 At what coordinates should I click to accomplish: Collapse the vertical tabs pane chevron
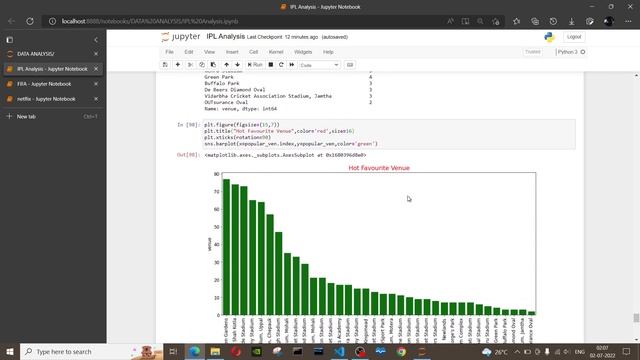pyautogui.click(x=96, y=40)
